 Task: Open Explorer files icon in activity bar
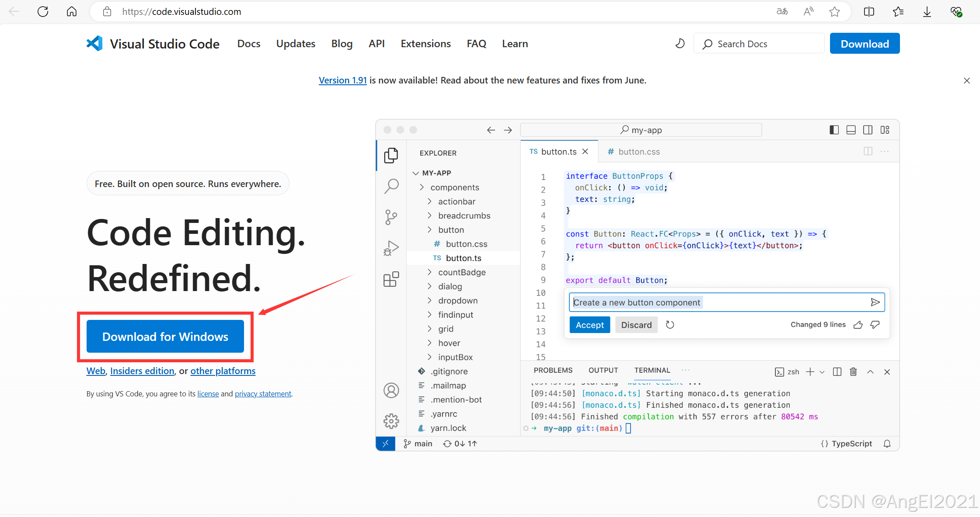click(391, 155)
